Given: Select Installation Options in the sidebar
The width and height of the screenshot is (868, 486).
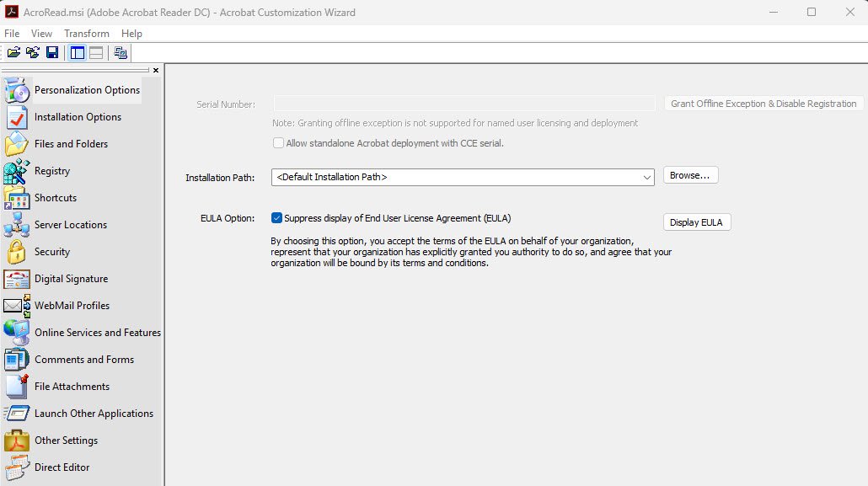Looking at the screenshot, I should point(78,117).
